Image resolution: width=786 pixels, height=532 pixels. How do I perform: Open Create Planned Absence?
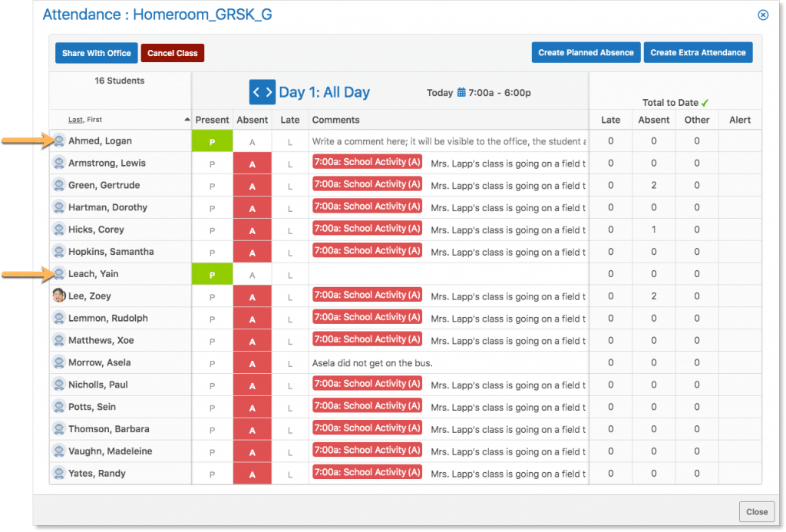click(586, 52)
